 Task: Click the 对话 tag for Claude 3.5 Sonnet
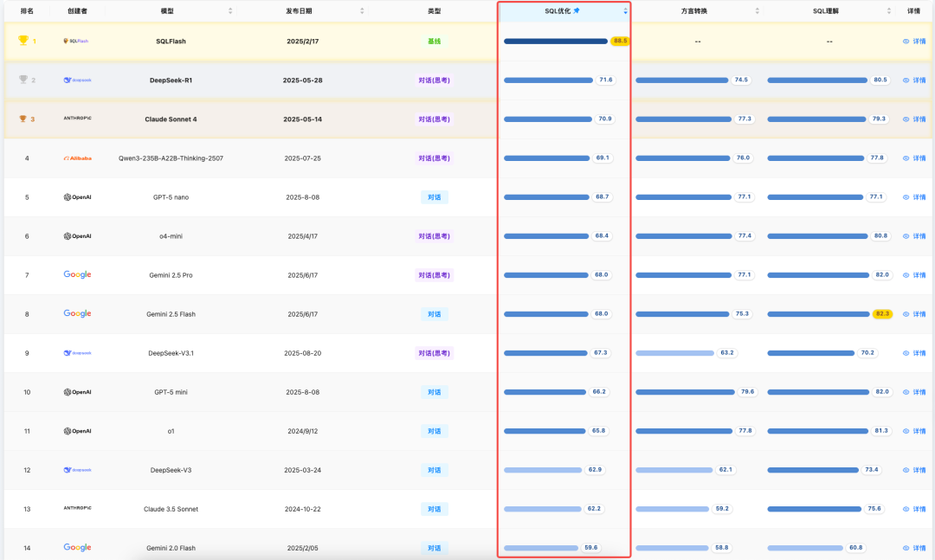tap(434, 509)
